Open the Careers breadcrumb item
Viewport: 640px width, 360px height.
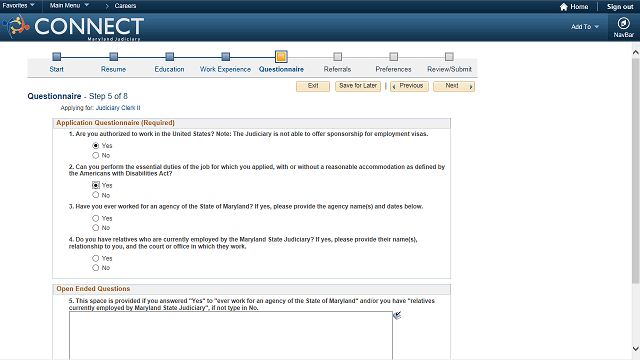coord(125,6)
